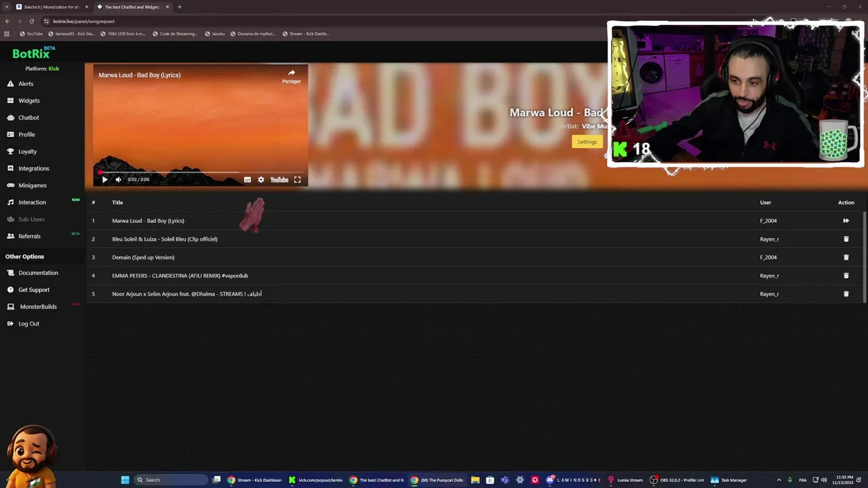Image resolution: width=868 pixels, height=488 pixels.
Task: Click the browser back button
Action: point(7,21)
